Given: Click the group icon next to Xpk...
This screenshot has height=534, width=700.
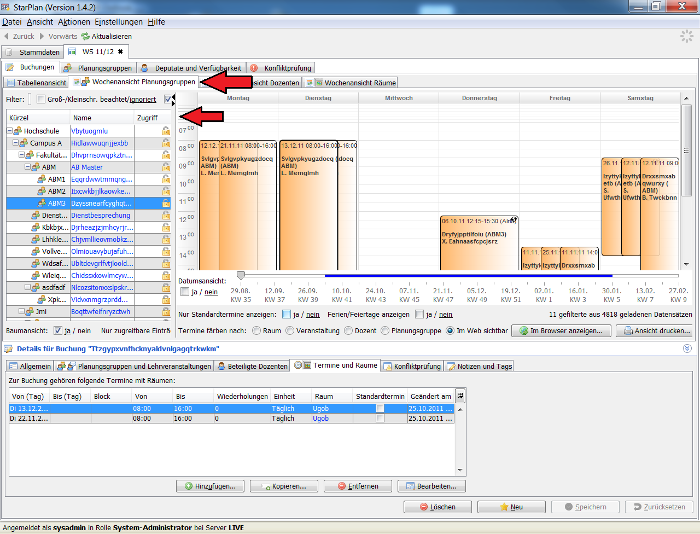Looking at the screenshot, I should 42,299.
